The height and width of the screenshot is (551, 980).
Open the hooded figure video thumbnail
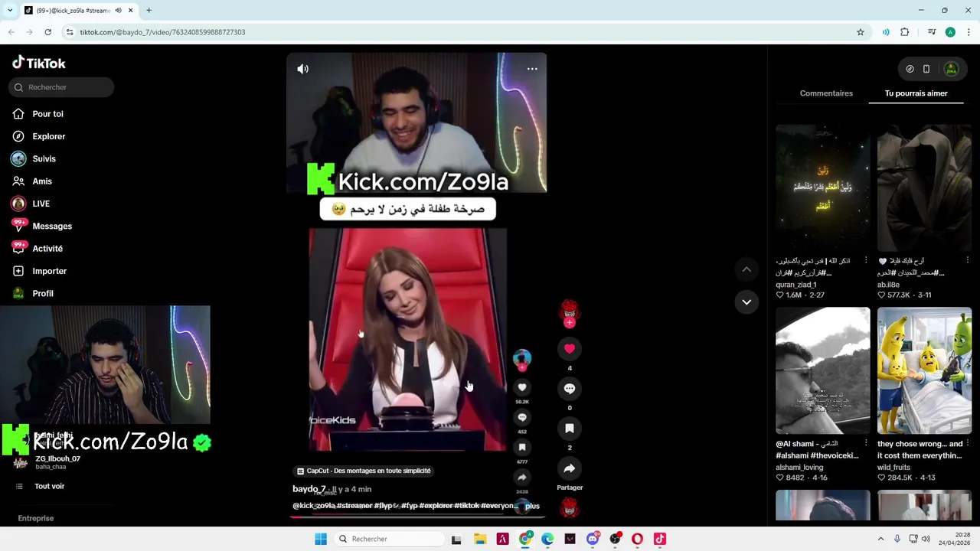click(924, 187)
